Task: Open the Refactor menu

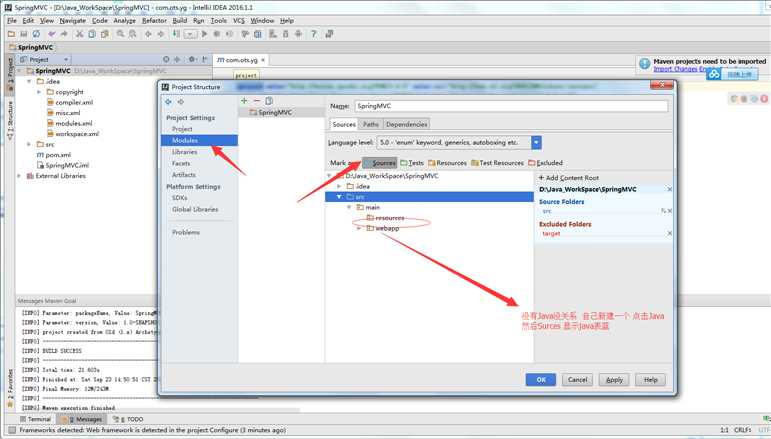Action: point(154,21)
